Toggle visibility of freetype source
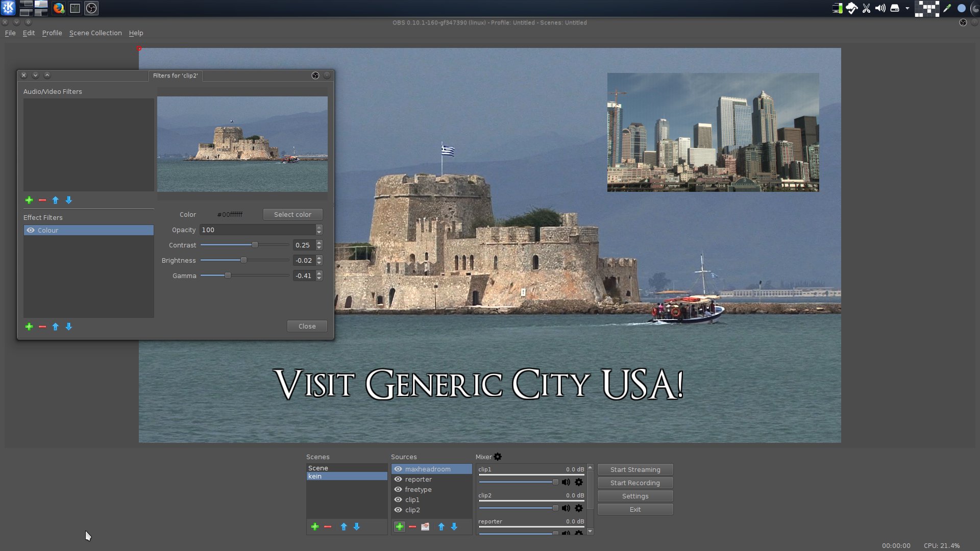980x551 pixels. tap(398, 489)
